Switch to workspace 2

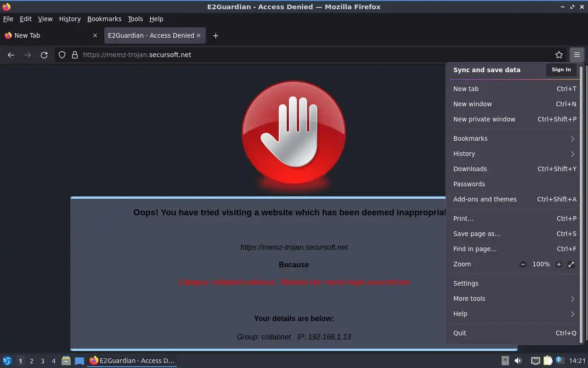click(31, 361)
